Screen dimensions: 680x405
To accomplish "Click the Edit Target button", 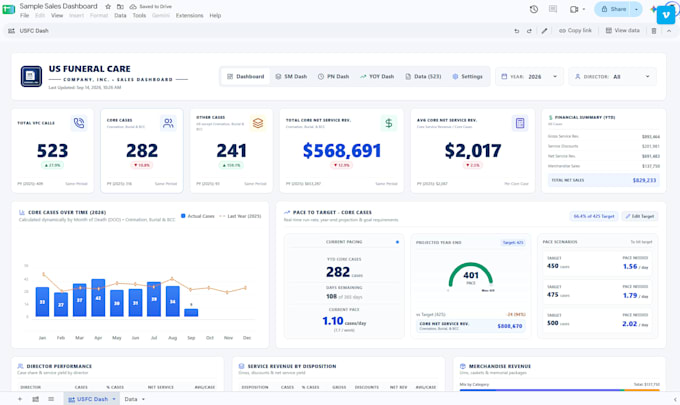I will (640, 216).
